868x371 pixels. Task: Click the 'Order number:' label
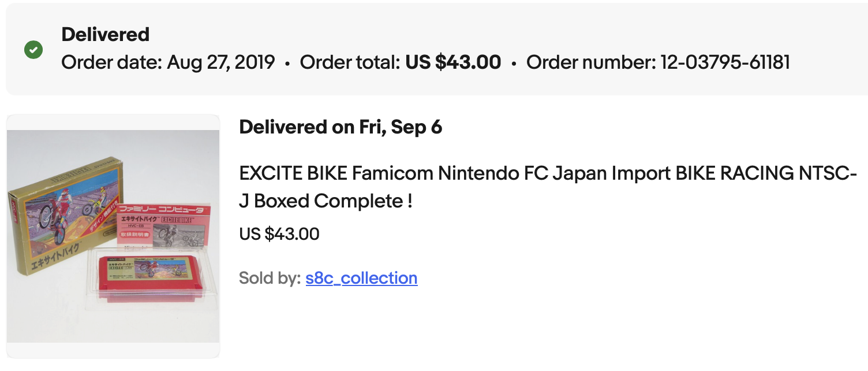pos(590,62)
